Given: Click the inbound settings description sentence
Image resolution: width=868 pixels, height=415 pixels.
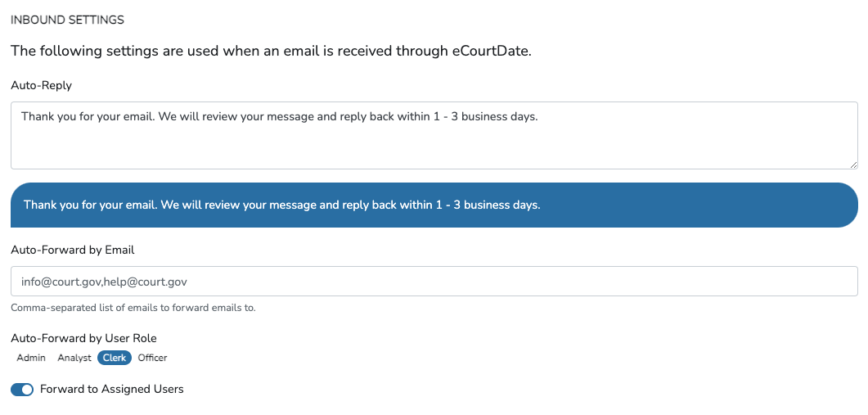Looking at the screenshot, I should coord(271,51).
